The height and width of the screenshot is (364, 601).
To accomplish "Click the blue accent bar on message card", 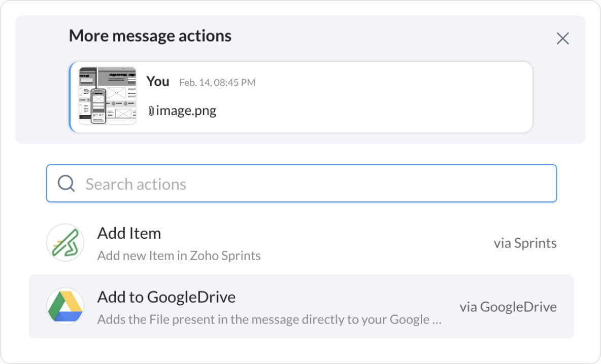I will point(70,96).
